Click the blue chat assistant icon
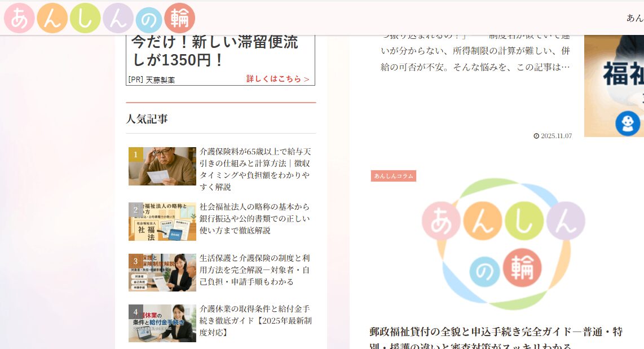The height and width of the screenshot is (349, 644). pyautogui.click(x=627, y=123)
